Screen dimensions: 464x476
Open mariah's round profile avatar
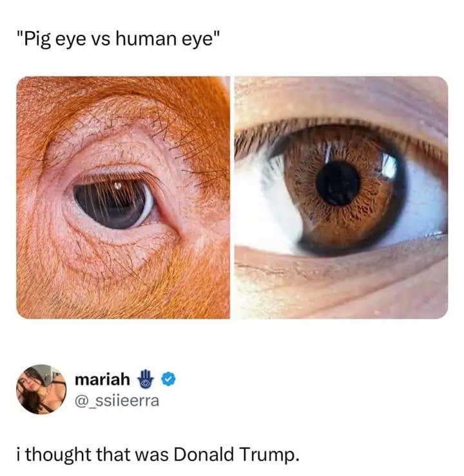coord(41,390)
